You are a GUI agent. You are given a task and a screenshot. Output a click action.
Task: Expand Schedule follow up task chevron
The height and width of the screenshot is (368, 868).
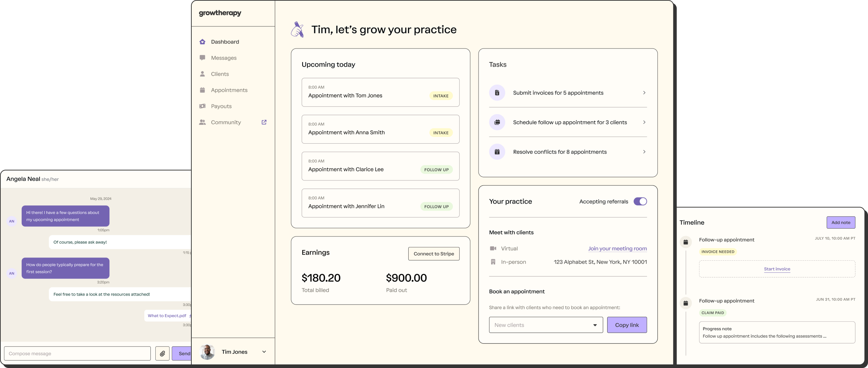coord(644,122)
